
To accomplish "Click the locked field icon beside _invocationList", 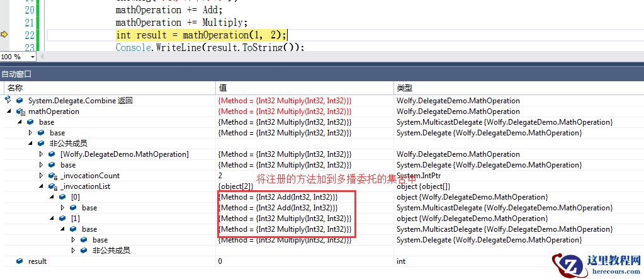I will pyautogui.click(x=52, y=186).
